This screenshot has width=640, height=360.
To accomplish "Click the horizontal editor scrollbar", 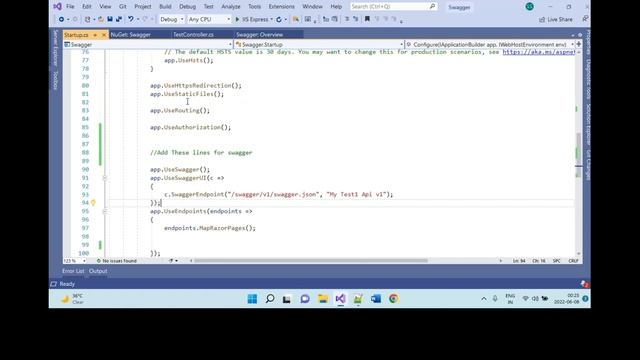I will pos(311,260).
